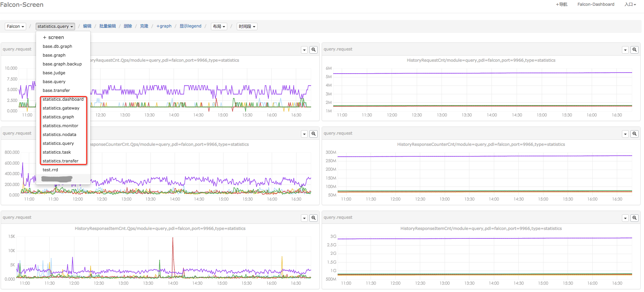
Task: Select statistics.dashboard menu entry
Action: coord(63,99)
